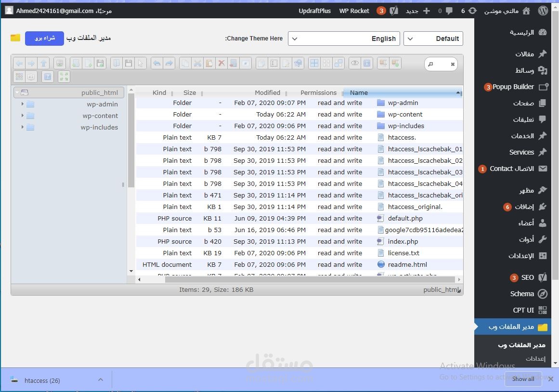The image size is (559, 392).
Task: Collapse the public_html root in the tree
Action: [x=17, y=92]
